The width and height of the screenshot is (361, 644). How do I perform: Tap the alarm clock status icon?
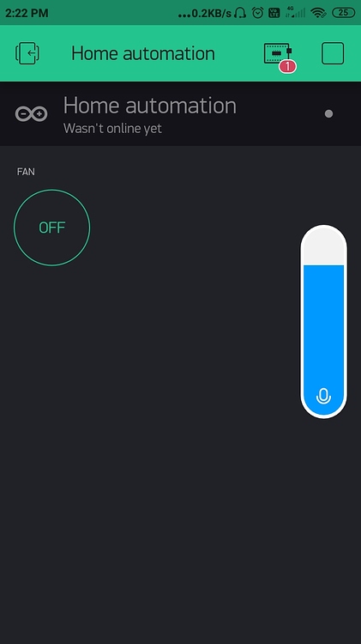pyautogui.click(x=257, y=13)
